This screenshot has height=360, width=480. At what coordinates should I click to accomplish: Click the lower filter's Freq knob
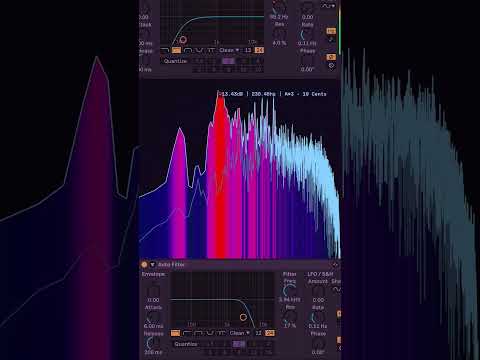[x=289, y=290]
